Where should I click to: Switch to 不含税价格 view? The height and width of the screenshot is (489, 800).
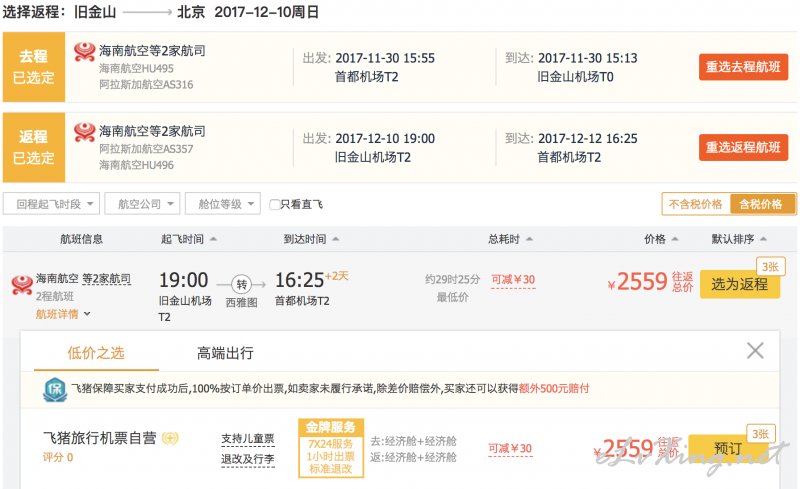696,204
